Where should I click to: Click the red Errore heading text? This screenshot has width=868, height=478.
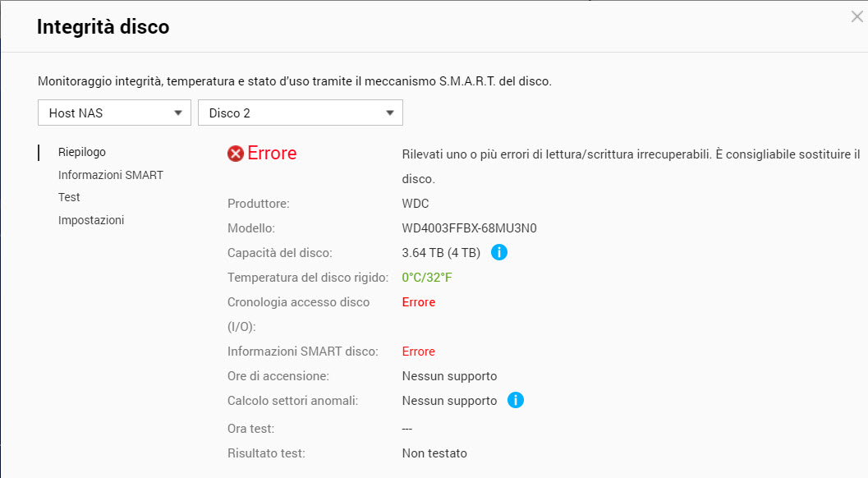pos(272,154)
